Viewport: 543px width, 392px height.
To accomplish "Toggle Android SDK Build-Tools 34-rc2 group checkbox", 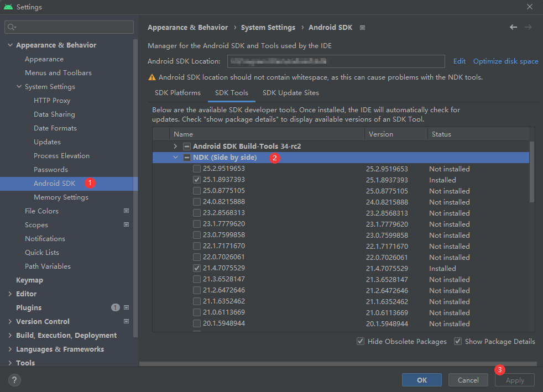I will coord(187,147).
